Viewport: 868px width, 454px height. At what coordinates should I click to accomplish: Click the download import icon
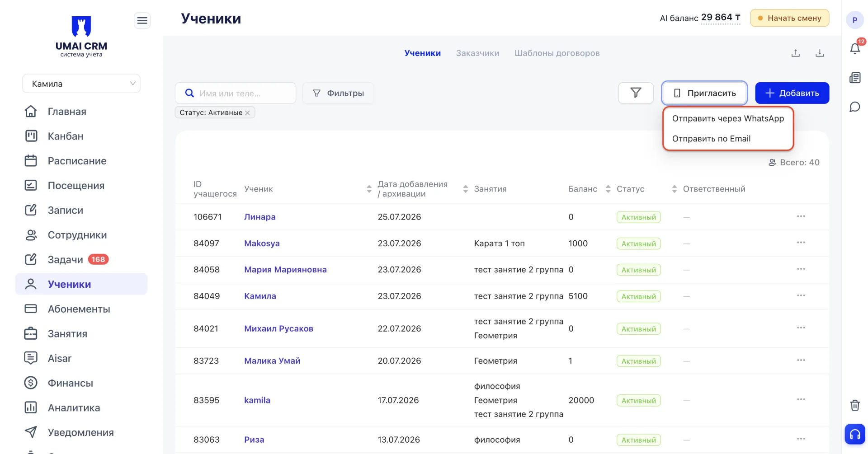click(x=820, y=53)
